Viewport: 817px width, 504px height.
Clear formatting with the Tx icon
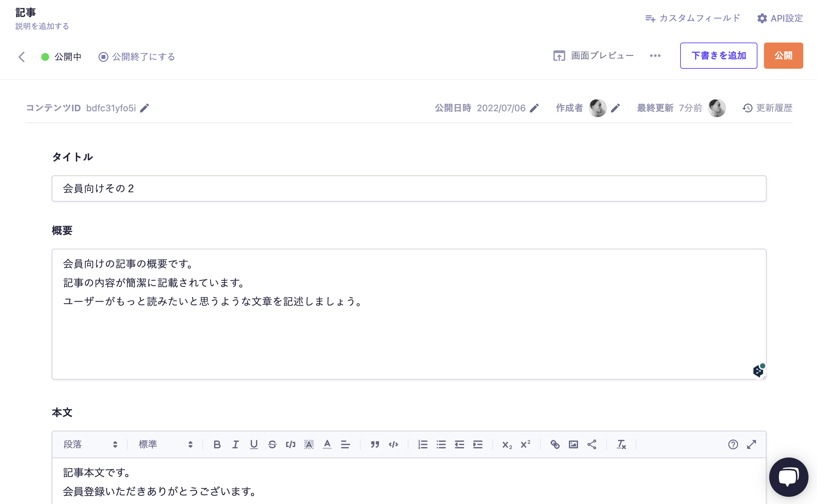(621, 444)
